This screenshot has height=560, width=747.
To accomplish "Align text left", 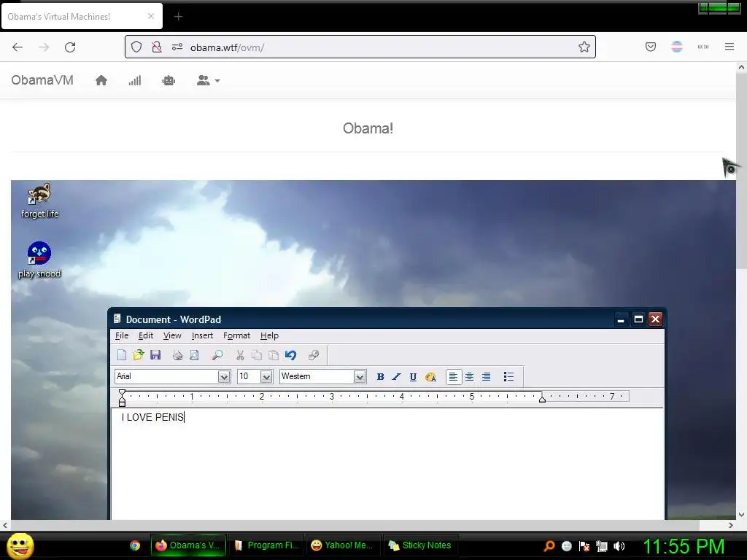I will pos(453,377).
